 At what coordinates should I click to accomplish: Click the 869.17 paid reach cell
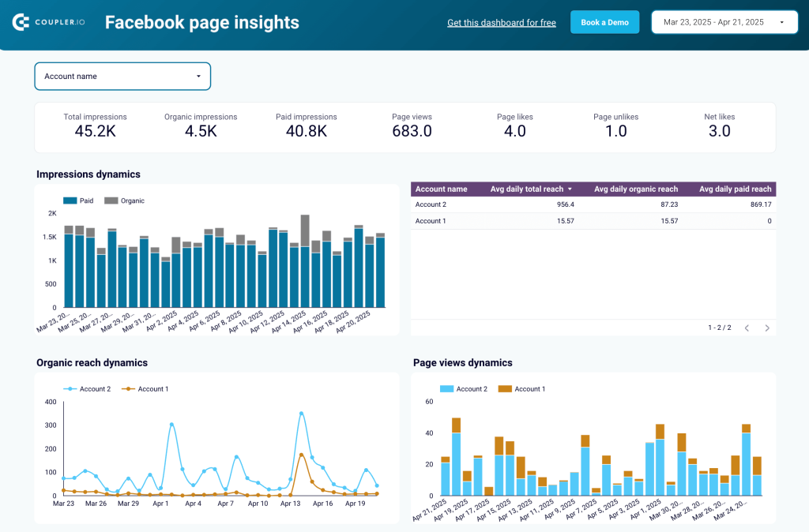[x=761, y=204]
